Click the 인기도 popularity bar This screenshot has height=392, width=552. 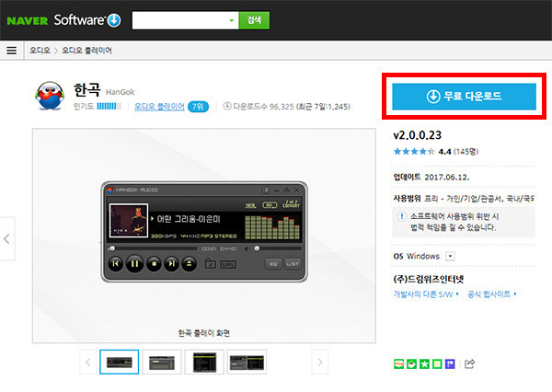[109, 106]
